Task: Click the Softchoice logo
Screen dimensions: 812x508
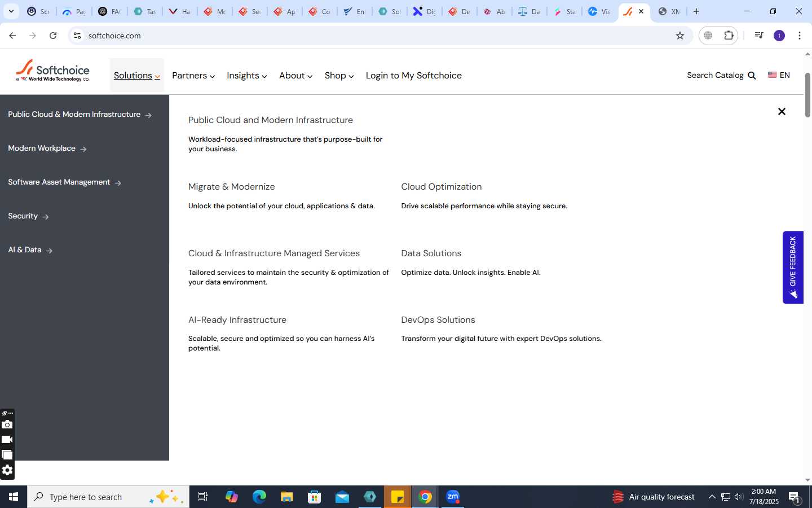Action: (52, 71)
